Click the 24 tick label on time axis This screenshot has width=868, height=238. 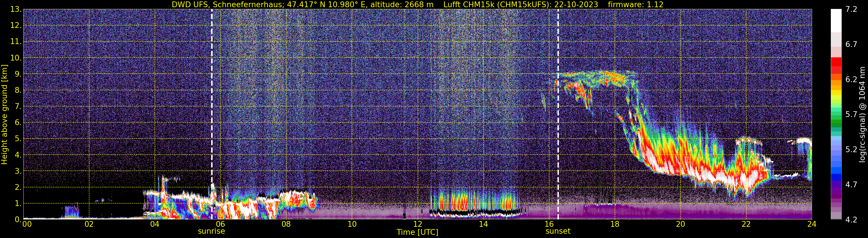tap(812, 224)
